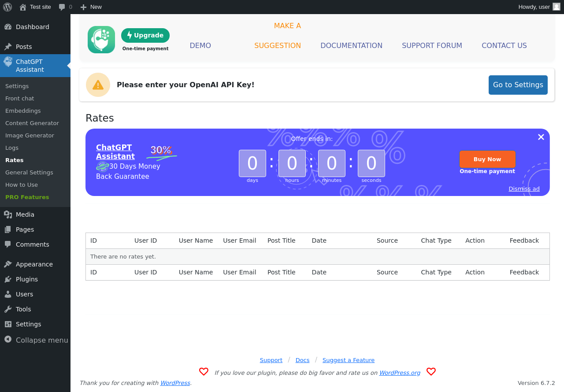Open MAKE A SUGGESTION header link
The width and height of the screenshot is (564, 392).
[x=278, y=36]
